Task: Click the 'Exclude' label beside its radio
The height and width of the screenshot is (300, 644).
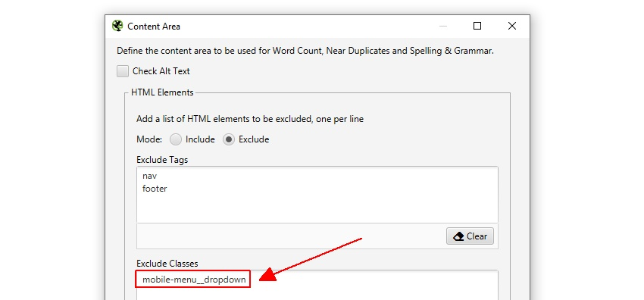Action: 254,139
